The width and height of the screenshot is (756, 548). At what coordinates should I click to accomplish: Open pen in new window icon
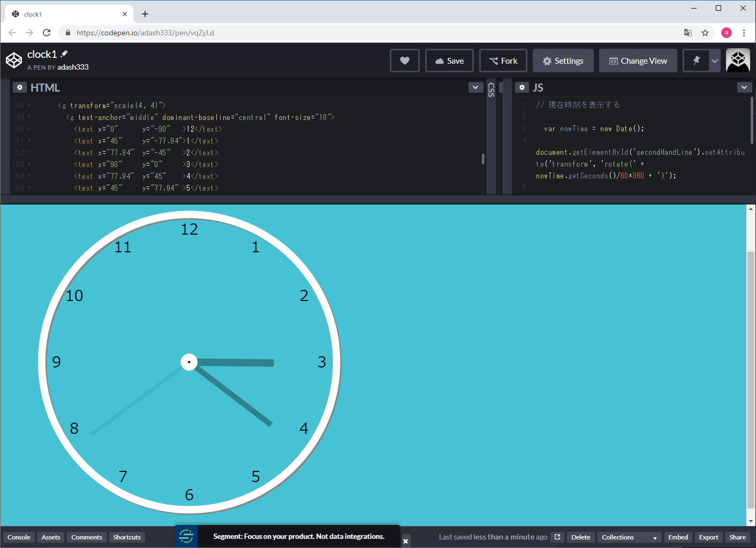pyautogui.click(x=557, y=537)
